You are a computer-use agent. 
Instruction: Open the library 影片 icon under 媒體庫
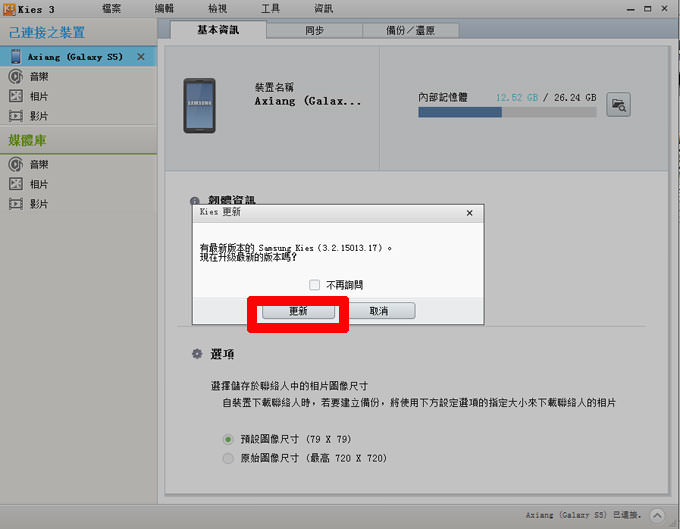[x=16, y=203]
